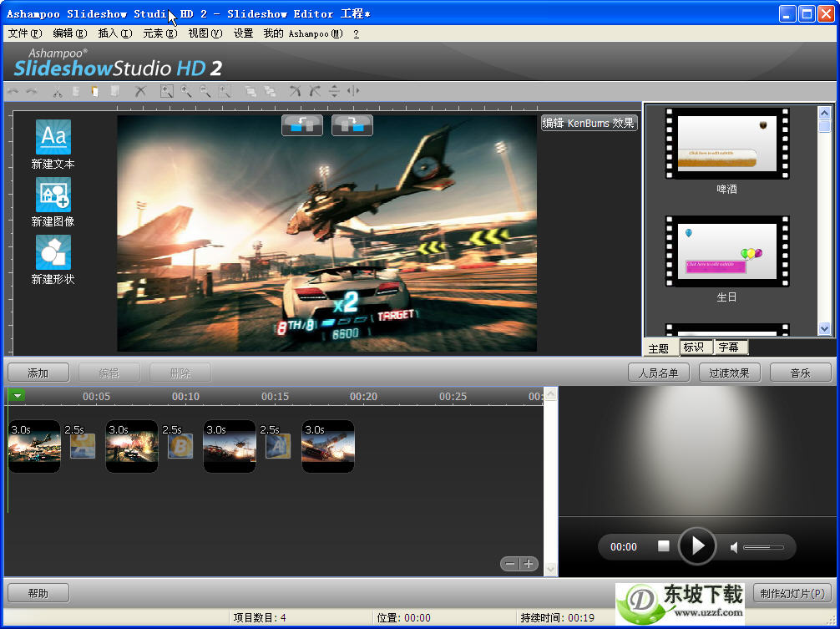Select the 生日 theme thumbnail

click(727, 251)
